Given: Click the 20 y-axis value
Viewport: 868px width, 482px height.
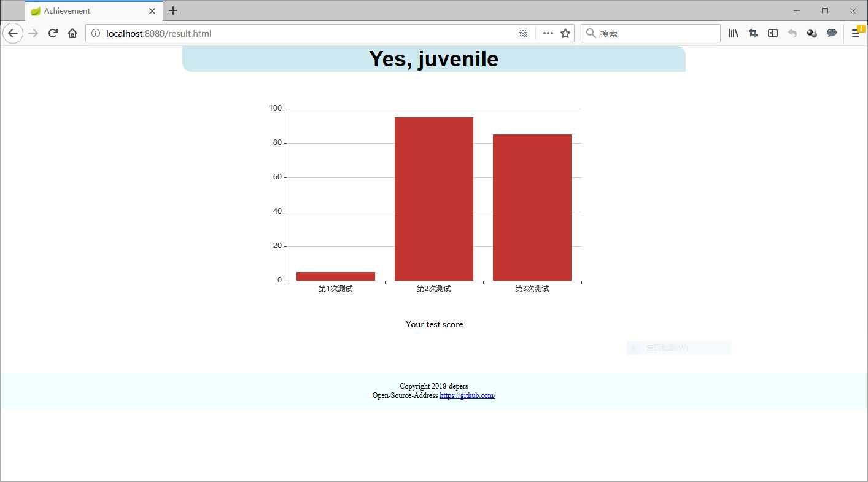Looking at the screenshot, I should click(277, 246).
